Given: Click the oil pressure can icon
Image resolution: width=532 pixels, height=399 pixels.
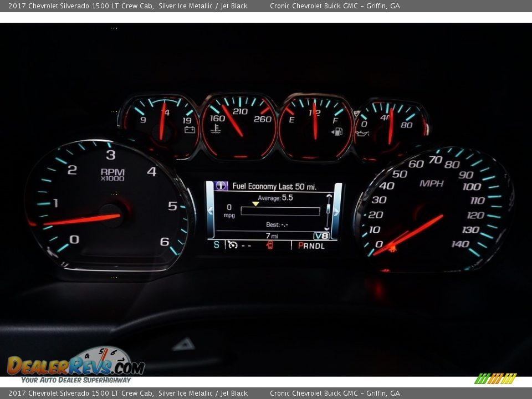Looking at the screenshot, I should coord(362,133).
